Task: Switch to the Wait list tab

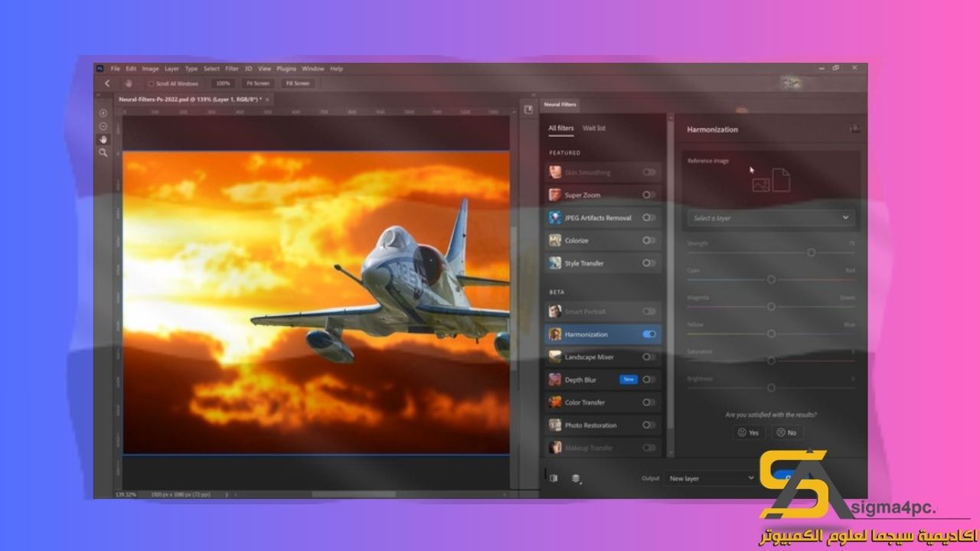Action: tap(594, 129)
